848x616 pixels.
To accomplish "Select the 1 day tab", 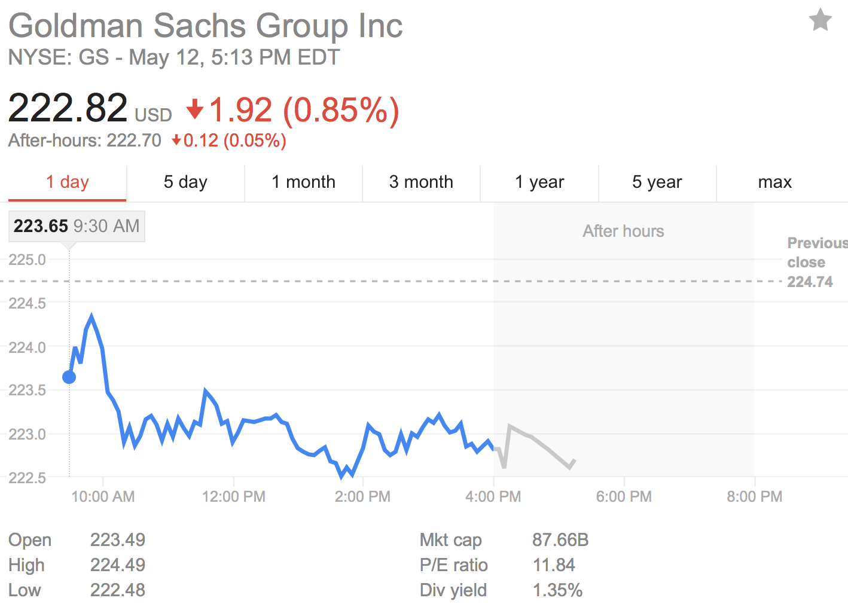I will pyautogui.click(x=68, y=182).
